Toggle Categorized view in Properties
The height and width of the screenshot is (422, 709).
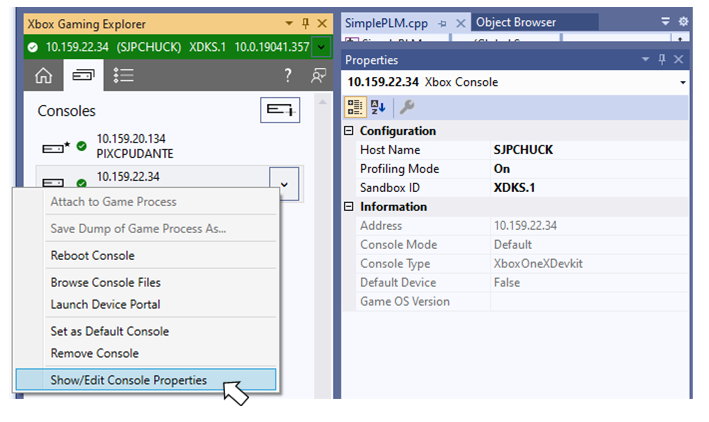tap(355, 107)
